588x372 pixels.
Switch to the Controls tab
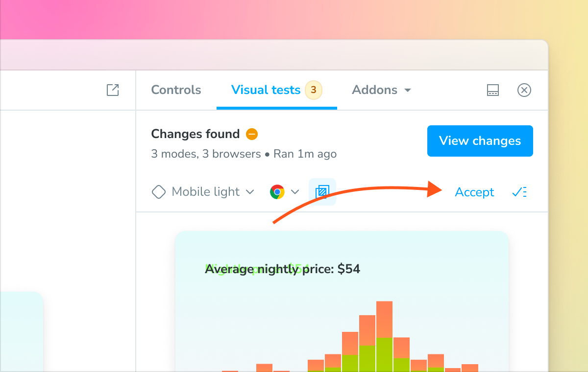(x=176, y=90)
